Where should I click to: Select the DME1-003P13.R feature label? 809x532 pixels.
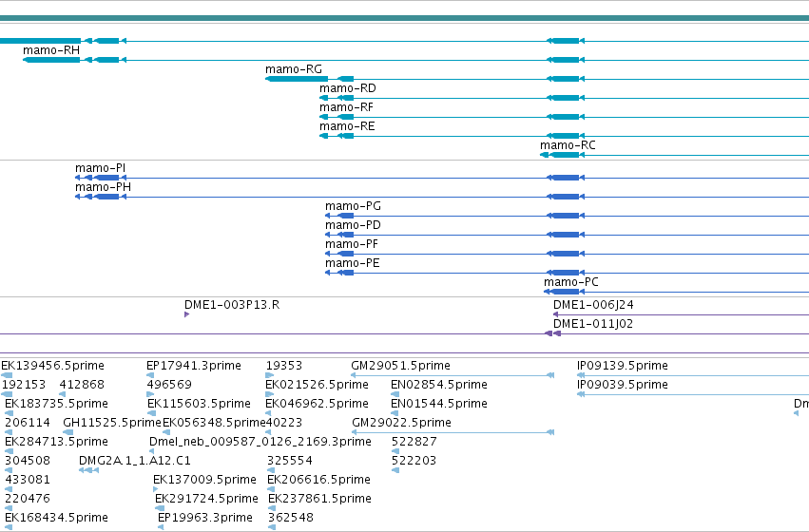[x=232, y=305]
